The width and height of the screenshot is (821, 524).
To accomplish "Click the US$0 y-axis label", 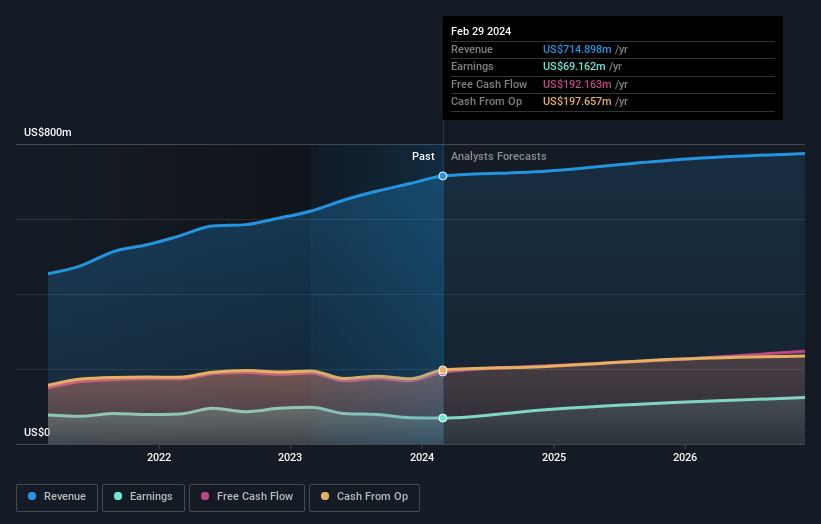I will (x=37, y=432).
